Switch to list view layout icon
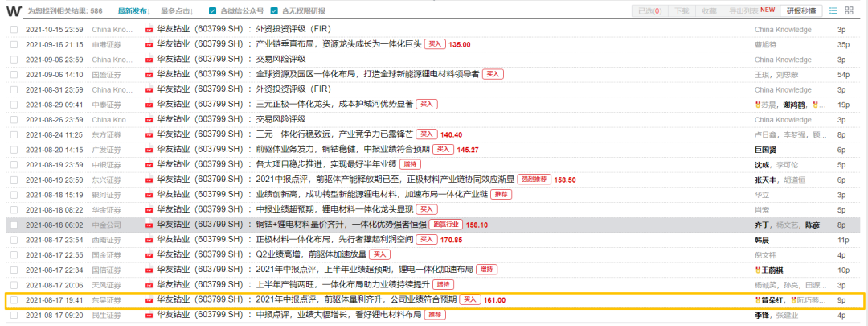This screenshot has height=326, width=868. click(x=833, y=10)
